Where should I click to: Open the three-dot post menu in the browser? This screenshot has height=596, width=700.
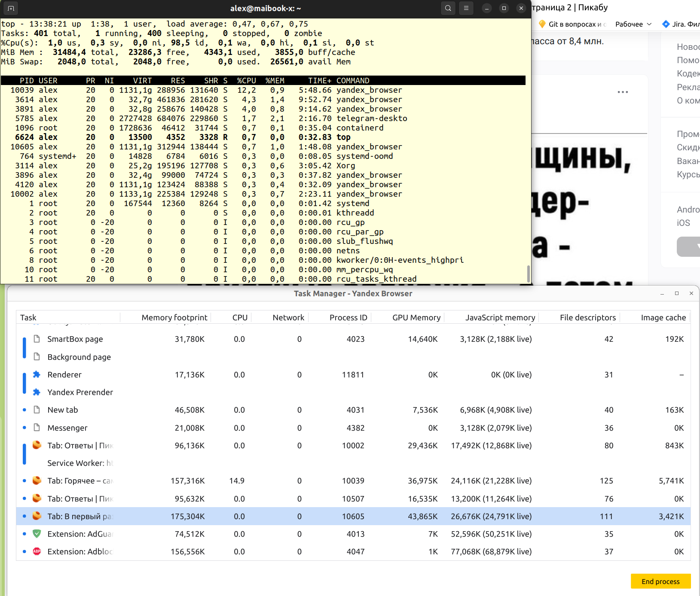coord(623,92)
